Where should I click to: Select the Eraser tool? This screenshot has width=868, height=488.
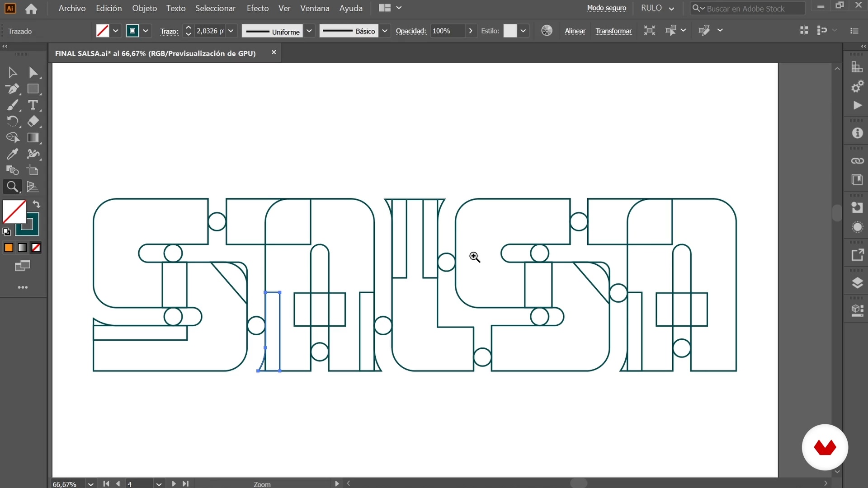(33, 122)
